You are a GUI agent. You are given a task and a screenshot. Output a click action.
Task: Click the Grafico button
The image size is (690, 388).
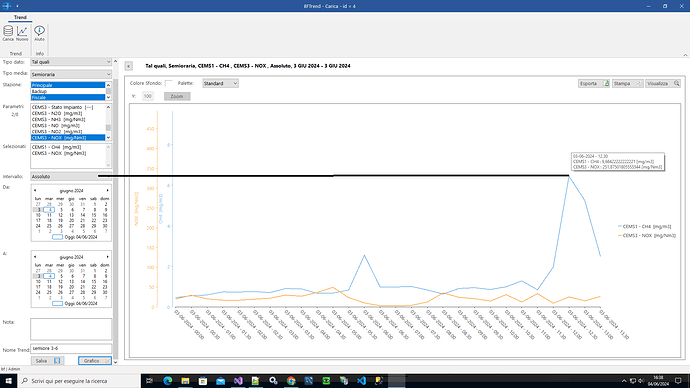click(x=95, y=361)
